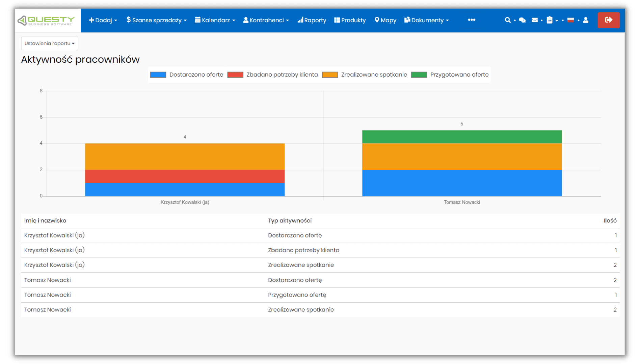This screenshot has width=640, height=364.
Task: Select Tomasz Nowacki name in Zrealizowane spotkanie row
Action: (47, 310)
